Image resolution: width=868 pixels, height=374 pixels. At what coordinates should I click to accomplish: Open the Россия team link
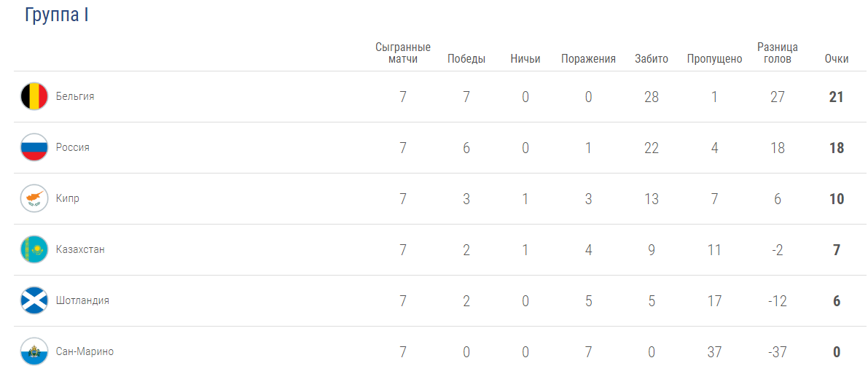coord(73,147)
